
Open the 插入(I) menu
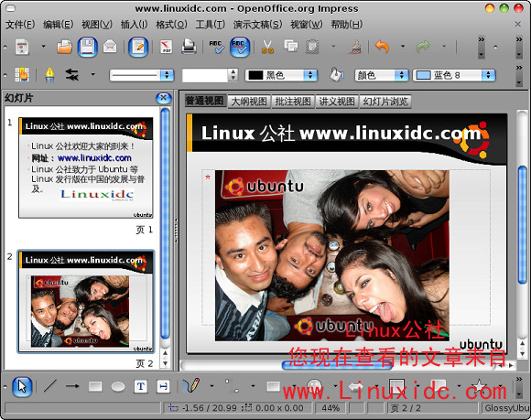pyautogui.click(x=134, y=25)
